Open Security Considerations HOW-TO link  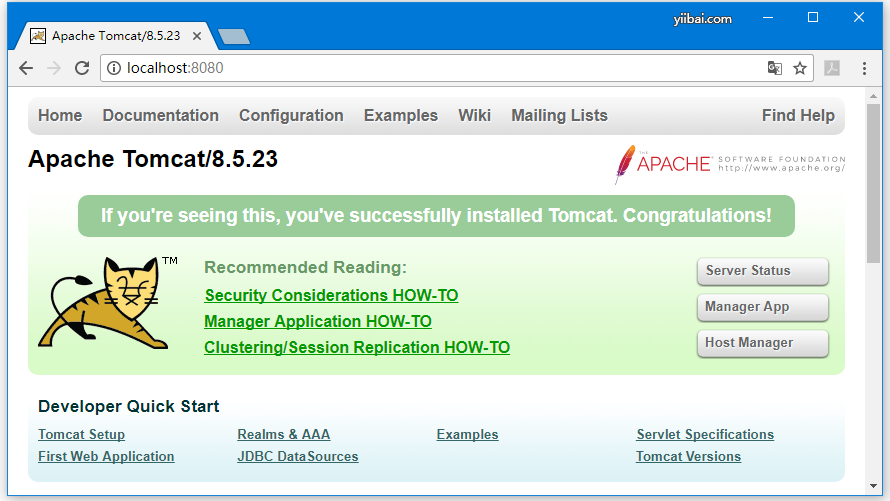pos(331,296)
